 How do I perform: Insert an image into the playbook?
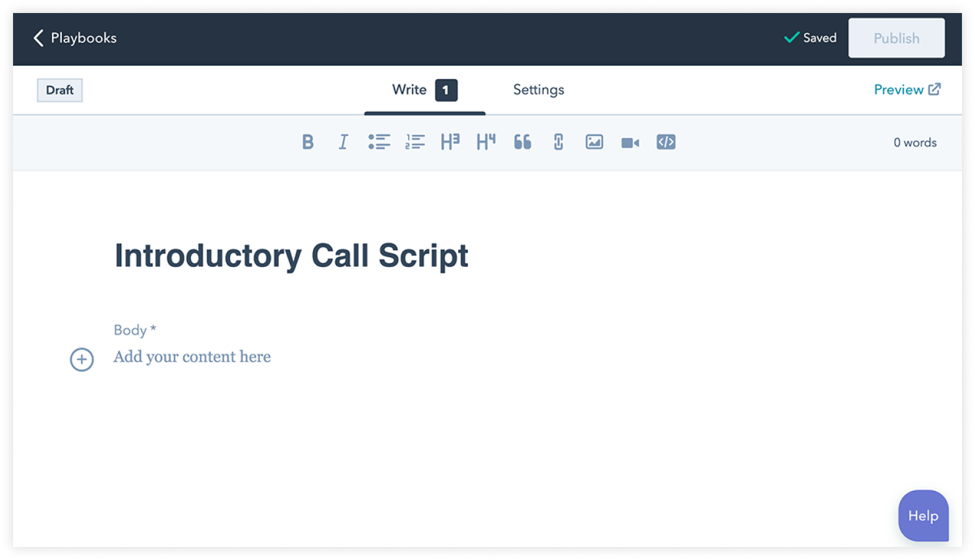click(594, 142)
